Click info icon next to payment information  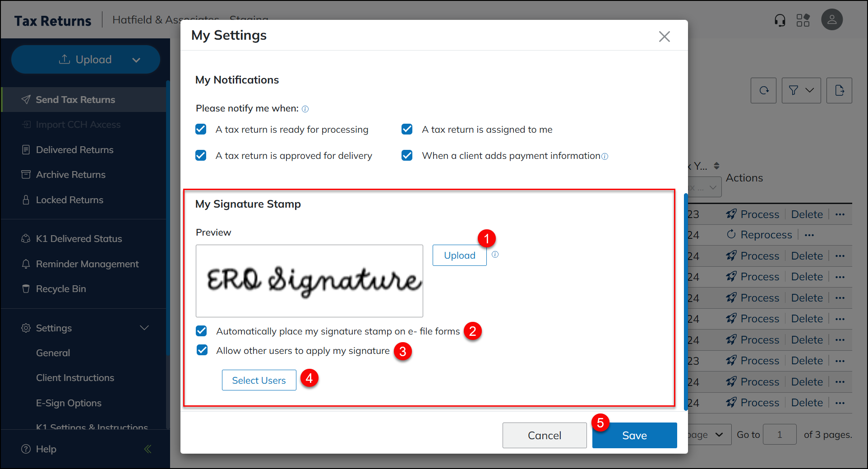click(605, 157)
